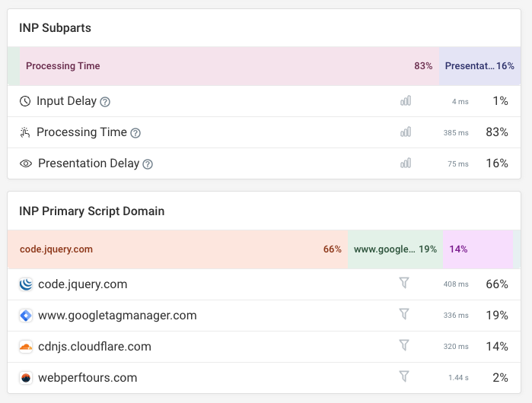Click 14% in the cdnjs.cloudflare.com list row
The height and width of the screenshot is (403, 532).
coord(497,347)
